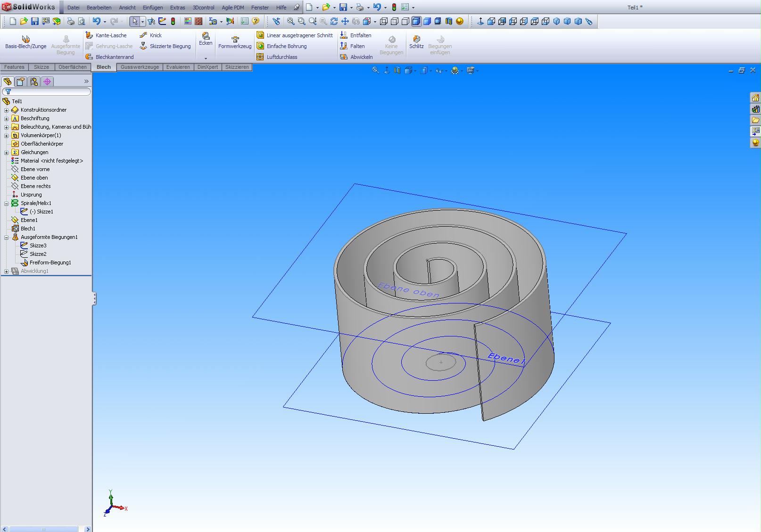
Task: Switch to the Features tab
Action: [x=14, y=67]
